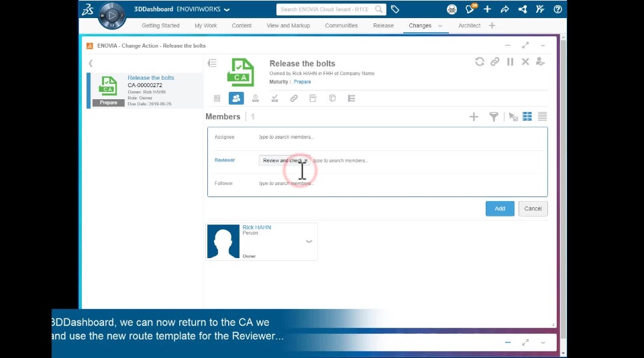Viewport: 644px width, 358px height.
Task: Open the Attachments link tab icon
Action: pyautogui.click(x=294, y=98)
